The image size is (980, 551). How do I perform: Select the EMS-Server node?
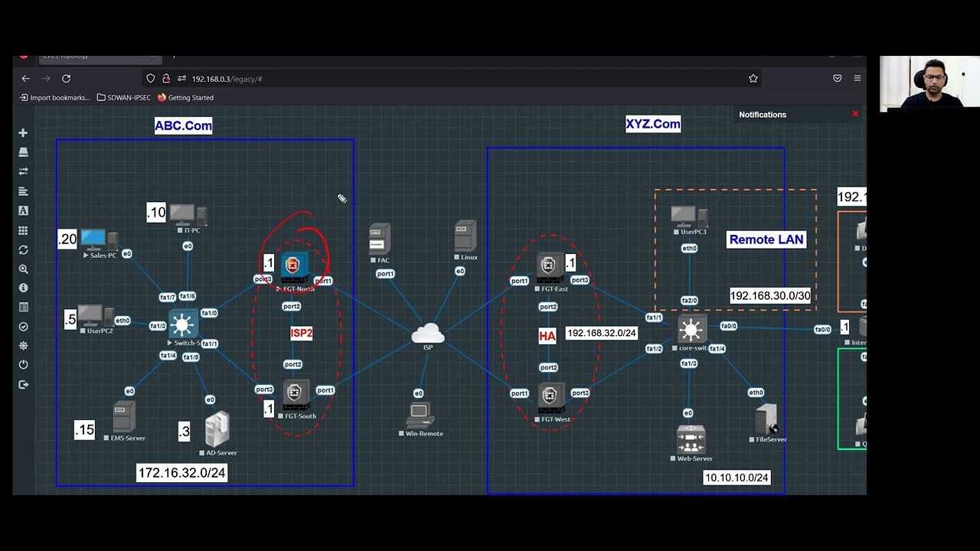pos(124,417)
